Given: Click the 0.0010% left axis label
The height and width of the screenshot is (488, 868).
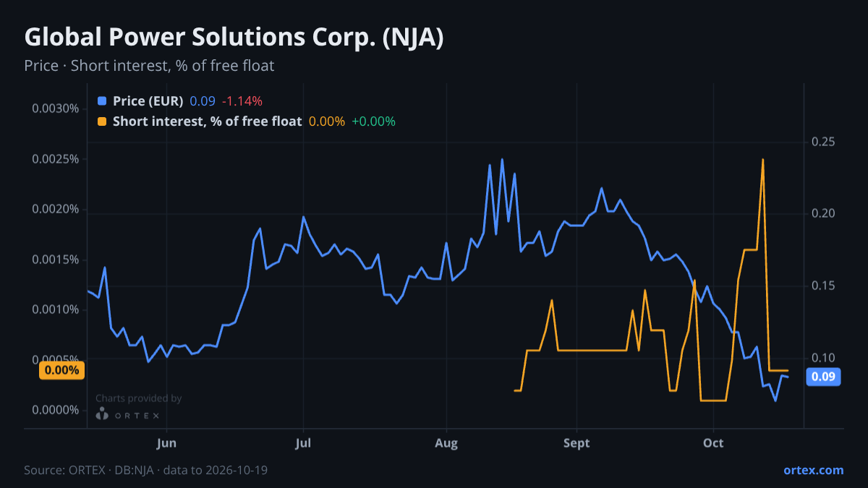Looking at the screenshot, I should click(55, 309).
